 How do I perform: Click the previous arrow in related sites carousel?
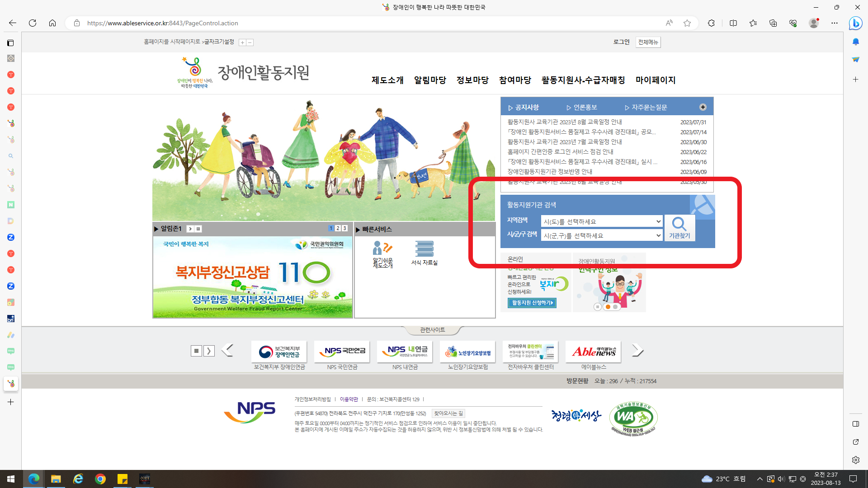(x=227, y=350)
